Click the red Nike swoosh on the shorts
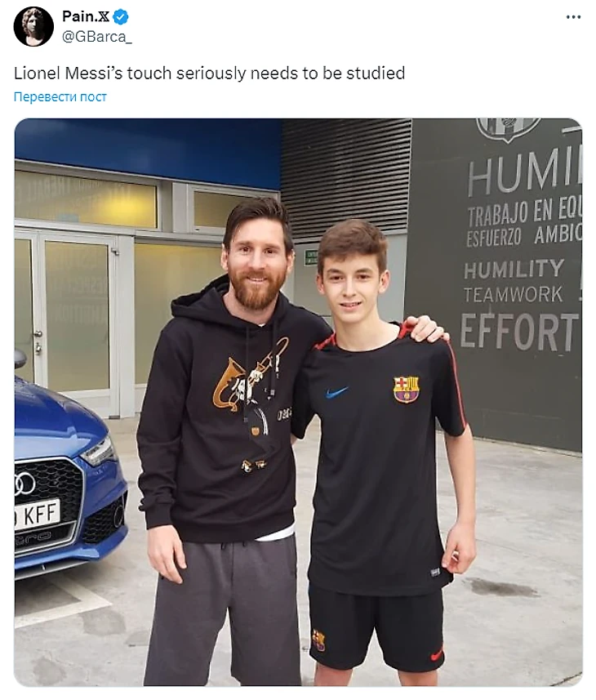596x700 pixels. pyautogui.click(x=437, y=656)
